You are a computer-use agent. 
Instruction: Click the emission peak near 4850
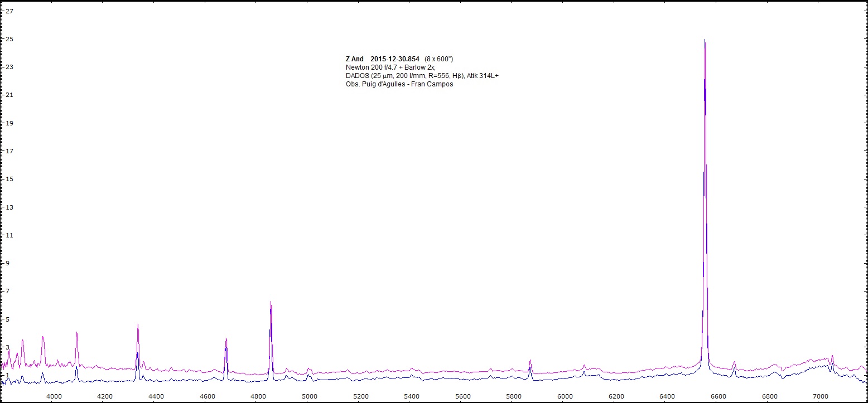coord(271,304)
